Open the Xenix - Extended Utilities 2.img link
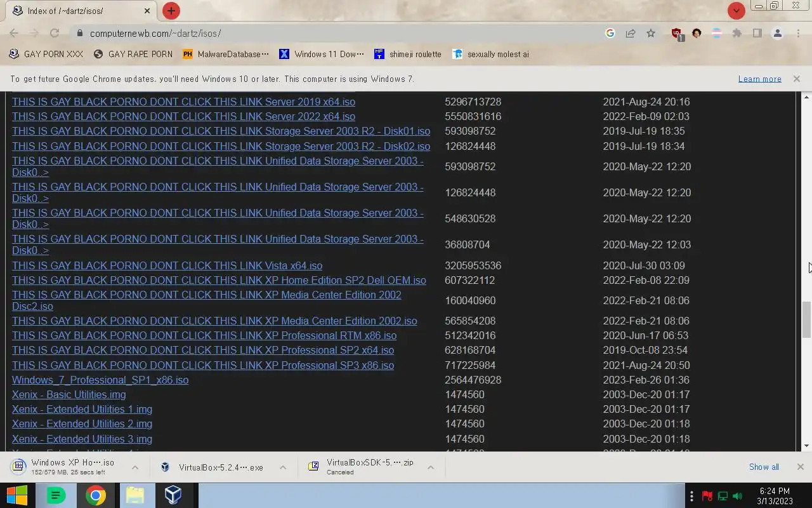812x508 pixels. 82,424
